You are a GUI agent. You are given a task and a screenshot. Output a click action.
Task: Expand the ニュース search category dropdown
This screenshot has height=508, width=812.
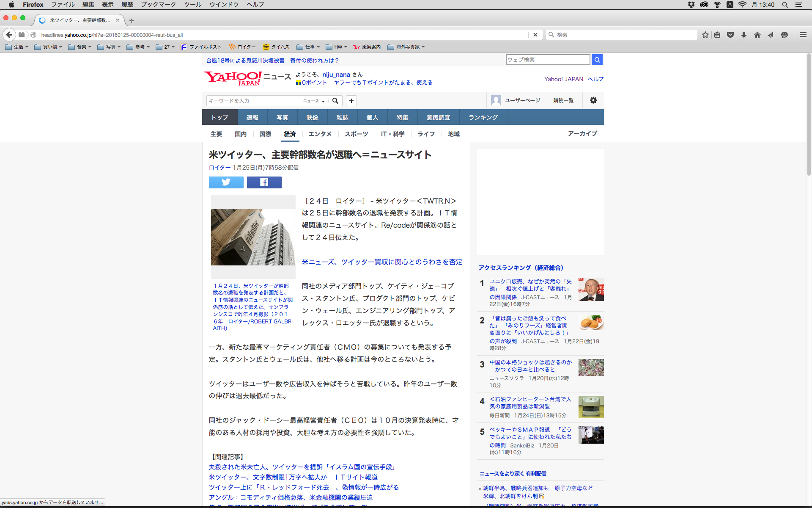[x=314, y=101]
